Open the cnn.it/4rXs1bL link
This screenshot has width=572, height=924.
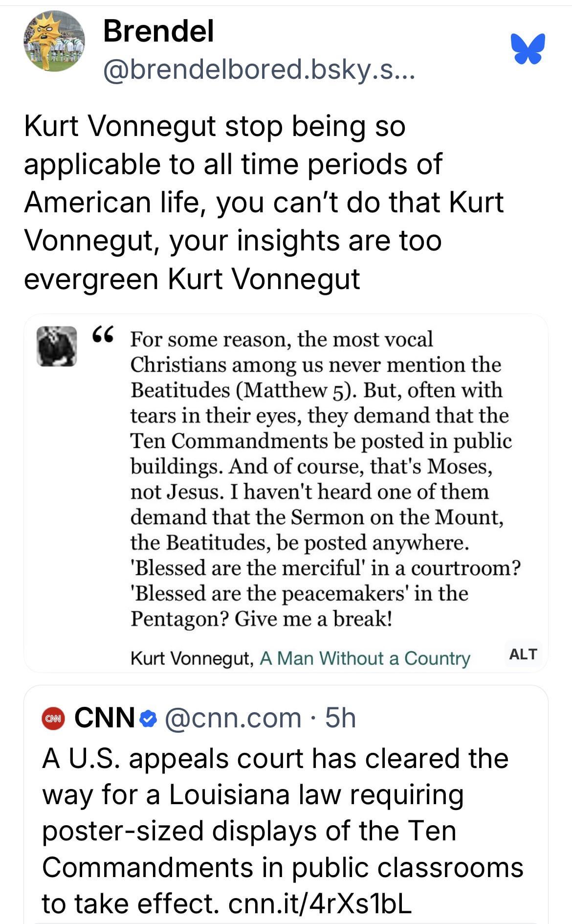320,904
